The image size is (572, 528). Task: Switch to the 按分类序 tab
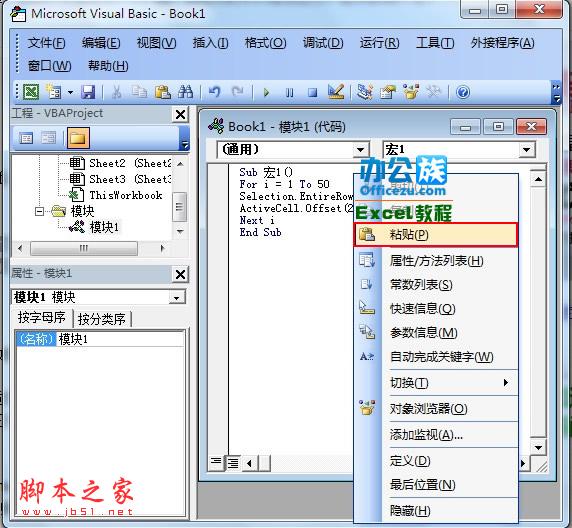click(102, 319)
